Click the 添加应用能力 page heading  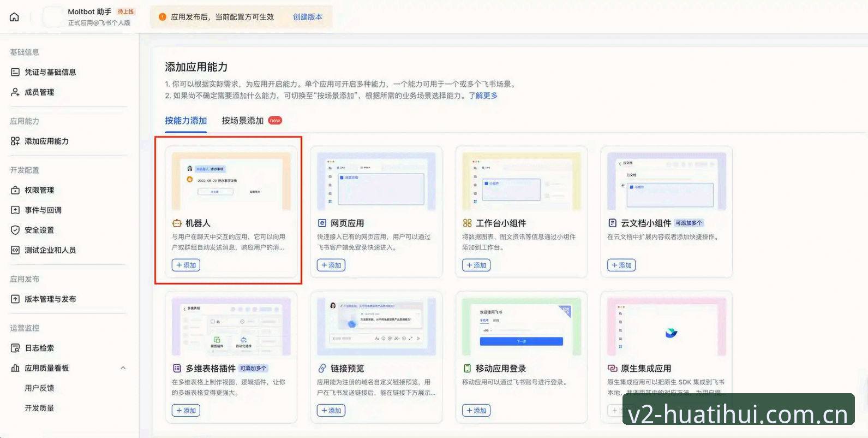point(196,67)
